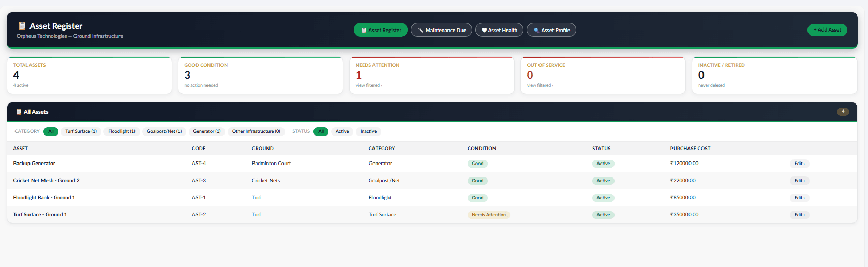Click the CATEGORY column header in table
The image size is (868, 267).
[382, 149]
